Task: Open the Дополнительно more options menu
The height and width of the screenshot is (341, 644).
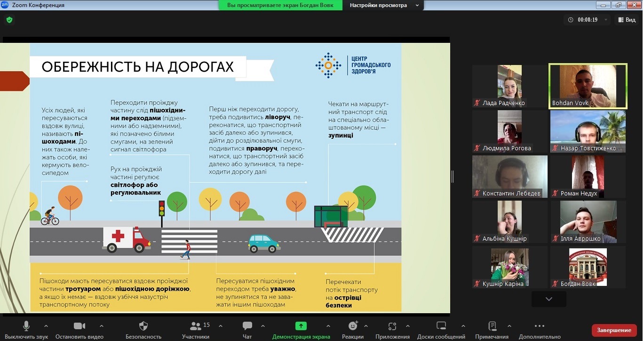Action: 540,326
